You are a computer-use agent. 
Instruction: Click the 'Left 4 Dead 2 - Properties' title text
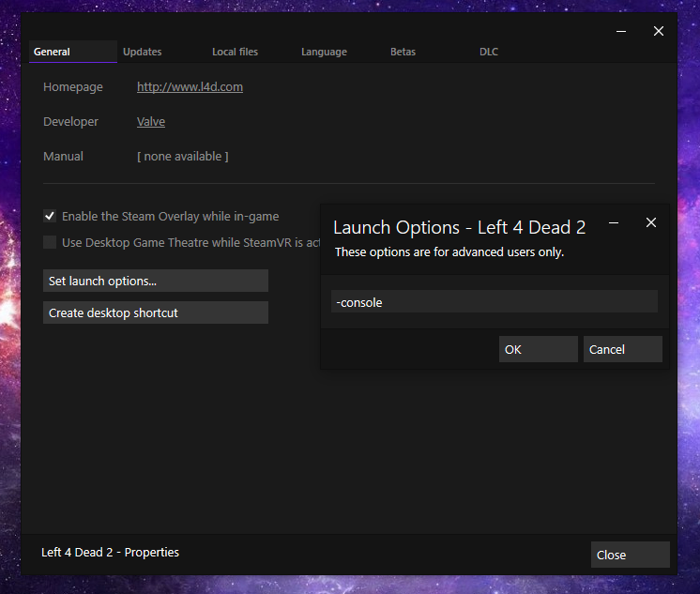111,553
